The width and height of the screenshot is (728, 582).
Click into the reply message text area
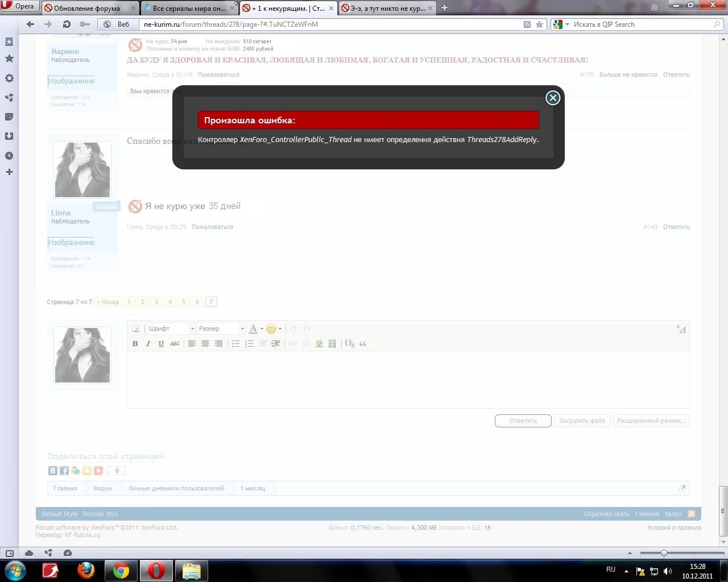(408, 380)
